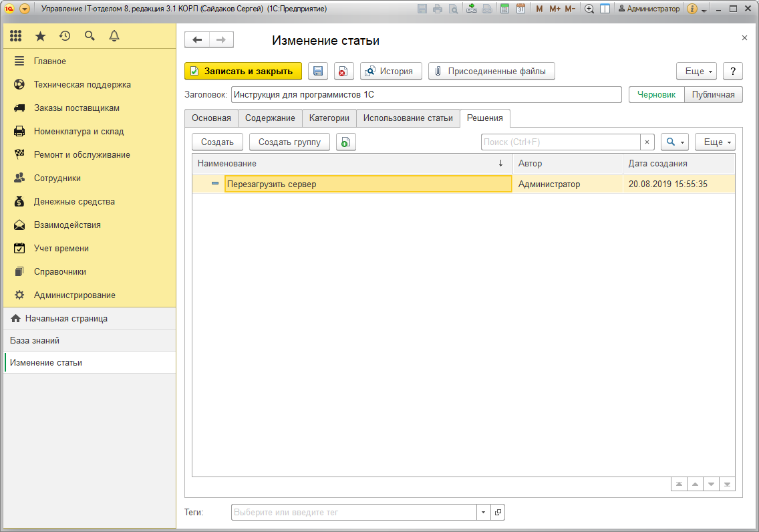This screenshot has width=759, height=532.
Task: Open Ремонт и обслуживание section
Action: pos(90,155)
